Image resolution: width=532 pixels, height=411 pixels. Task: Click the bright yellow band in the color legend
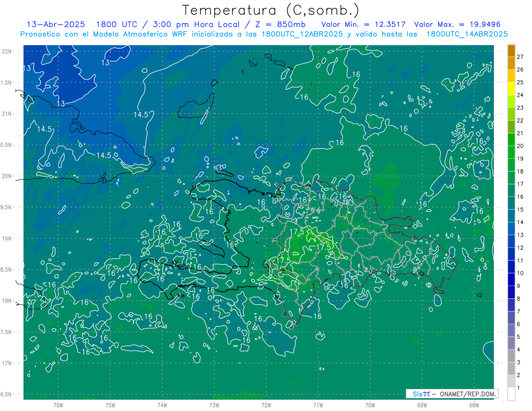coord(511,89)
